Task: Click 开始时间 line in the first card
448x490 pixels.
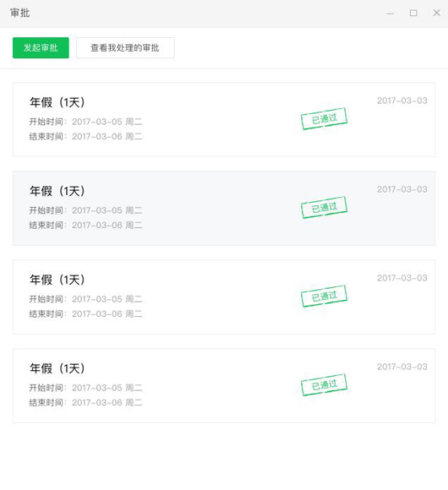Action: (85, 122)
